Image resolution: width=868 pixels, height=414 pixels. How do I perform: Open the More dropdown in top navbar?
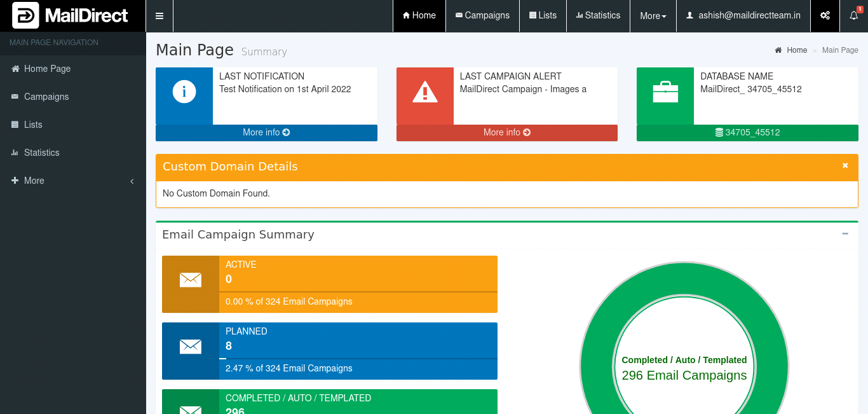click(653, 16)
